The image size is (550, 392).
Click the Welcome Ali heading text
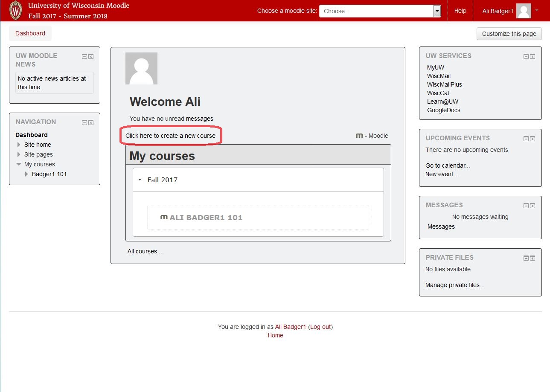tap(165, 102)
